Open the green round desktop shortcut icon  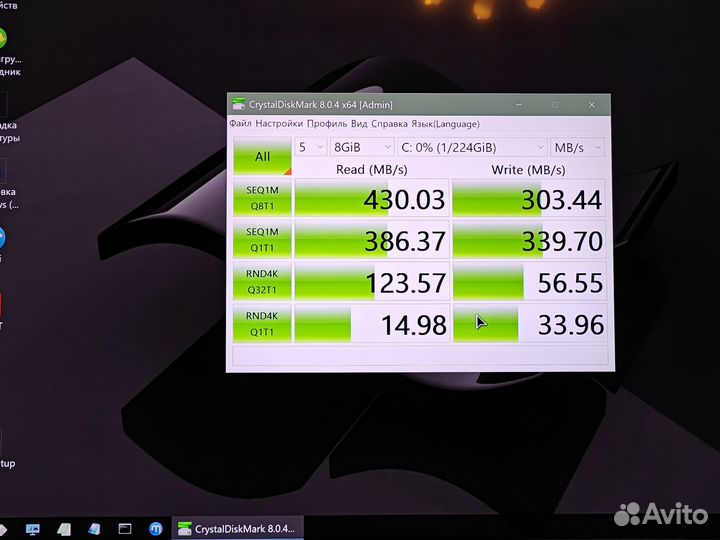(3, 40)
